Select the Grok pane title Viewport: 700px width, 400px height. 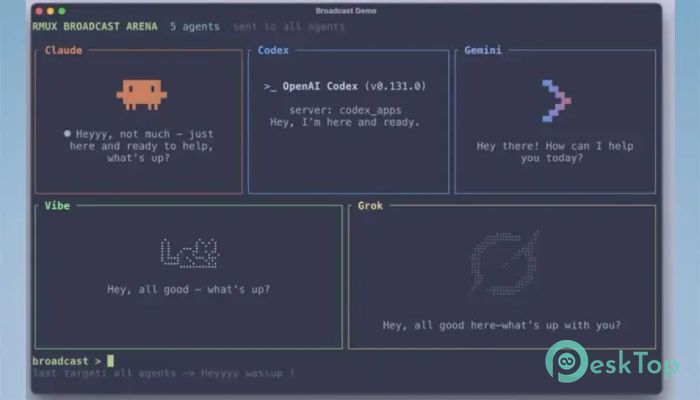click(x=370, y=206)
